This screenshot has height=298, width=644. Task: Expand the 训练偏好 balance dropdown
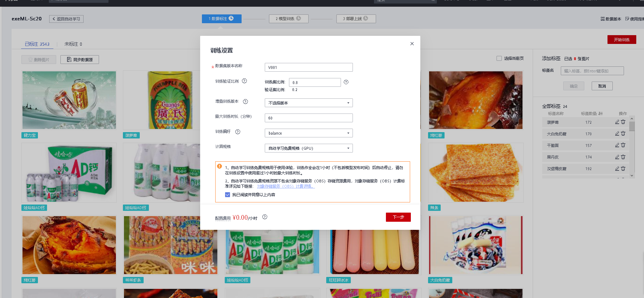click(x=309, y=133)
